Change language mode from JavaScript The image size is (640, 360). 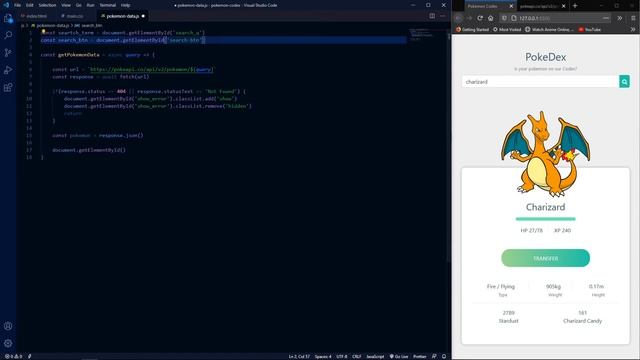click(x=375, y=356)
